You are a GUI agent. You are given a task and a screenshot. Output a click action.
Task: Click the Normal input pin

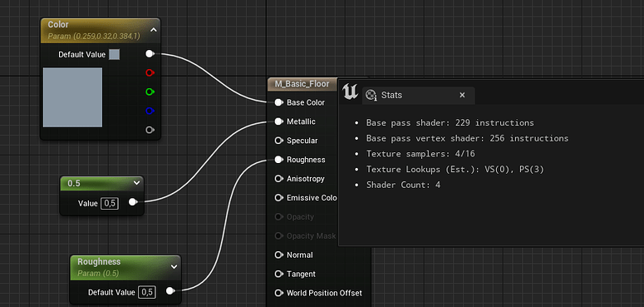[x=279, y=255]
